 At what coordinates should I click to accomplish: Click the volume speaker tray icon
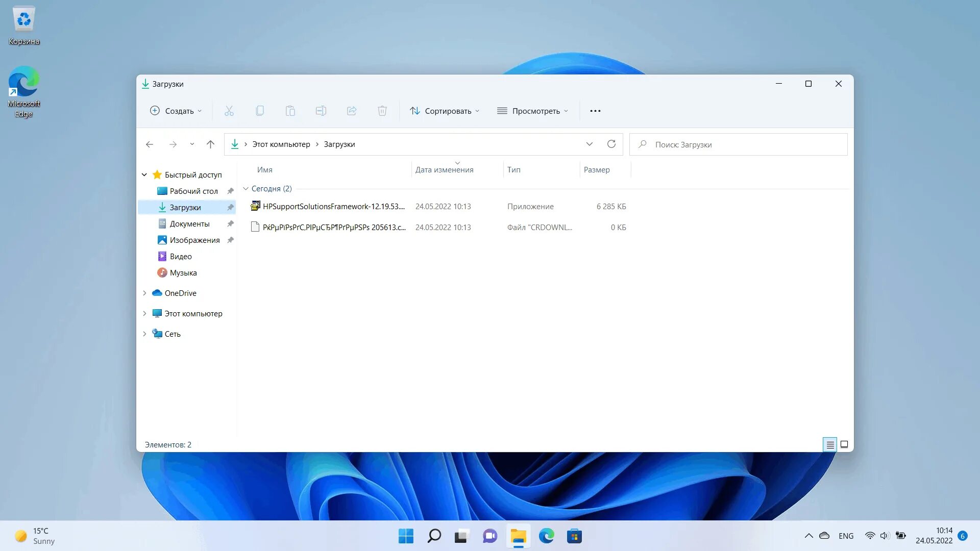pos(885,536)
